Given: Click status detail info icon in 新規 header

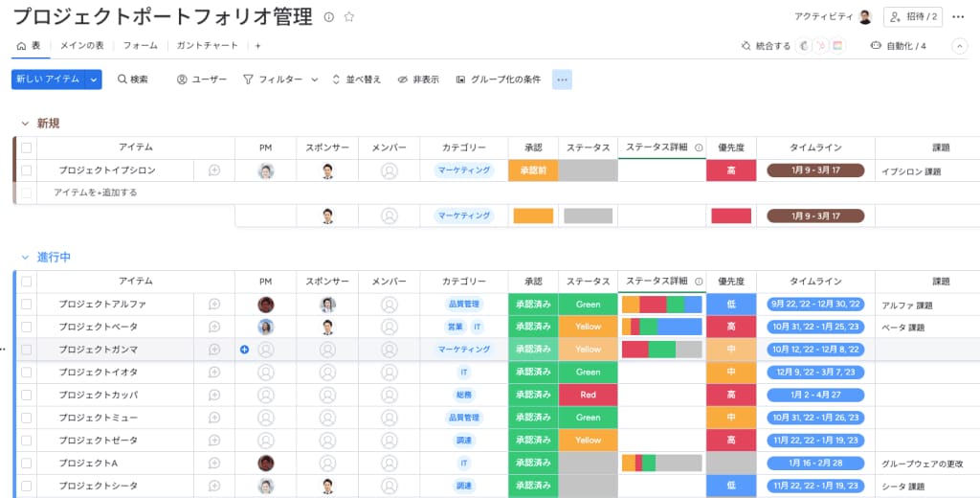Looking at the screenshot, I should point(699,147).
